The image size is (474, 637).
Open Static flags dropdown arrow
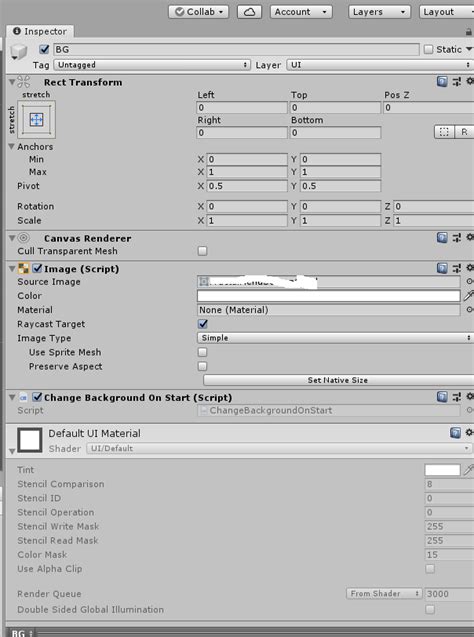coord(469,50)
